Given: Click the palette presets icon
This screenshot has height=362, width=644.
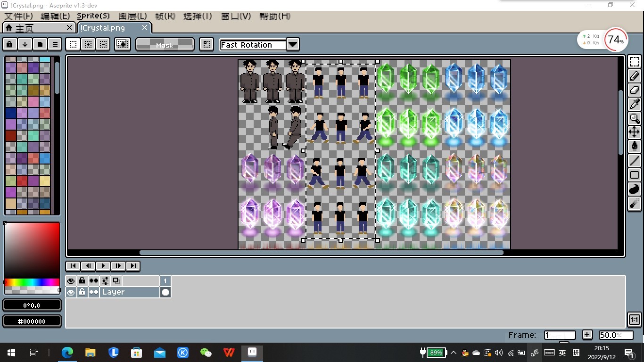Looking at the screenshot, I should point(40,44).
